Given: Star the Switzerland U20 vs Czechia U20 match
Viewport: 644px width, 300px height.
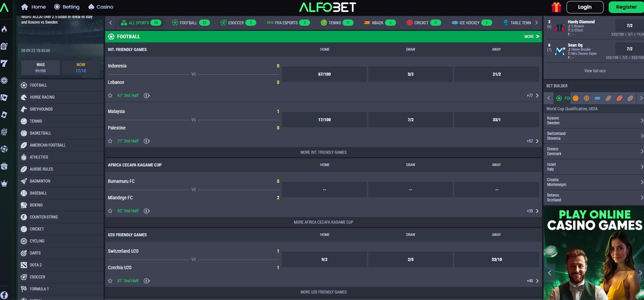Looking at the screenshot, I should (x=110, y=281).
